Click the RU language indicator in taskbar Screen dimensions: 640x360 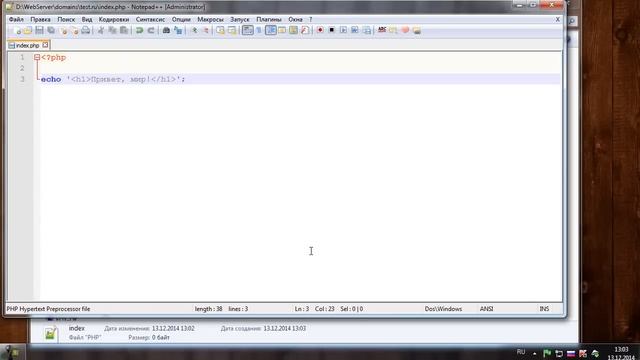coord(521,352)
